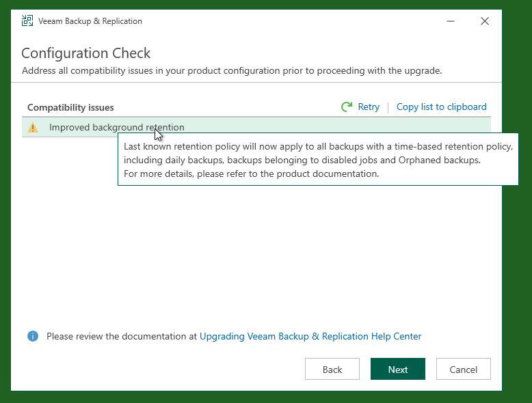Click the Veeam Backup & Replication logo icon
The width and height of the screenshot is (532, 403).
point(27,20)
